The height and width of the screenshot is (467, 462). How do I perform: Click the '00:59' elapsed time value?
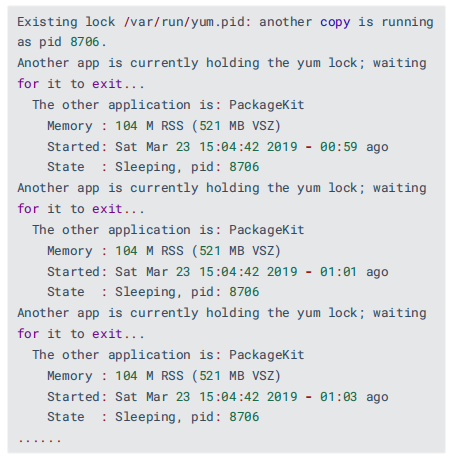pos(339,146)
